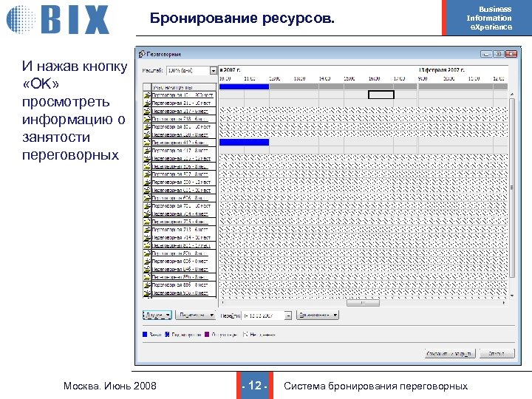The image size is (532, 399).
Task: Click the blue legend swatch at the bottom
Action: pos(146,335)
